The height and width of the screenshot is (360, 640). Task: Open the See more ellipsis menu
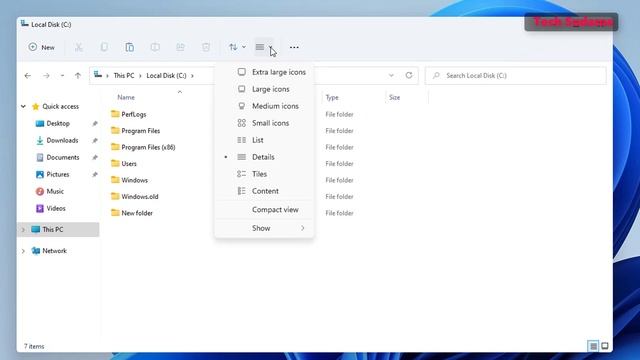pos(294,47)
